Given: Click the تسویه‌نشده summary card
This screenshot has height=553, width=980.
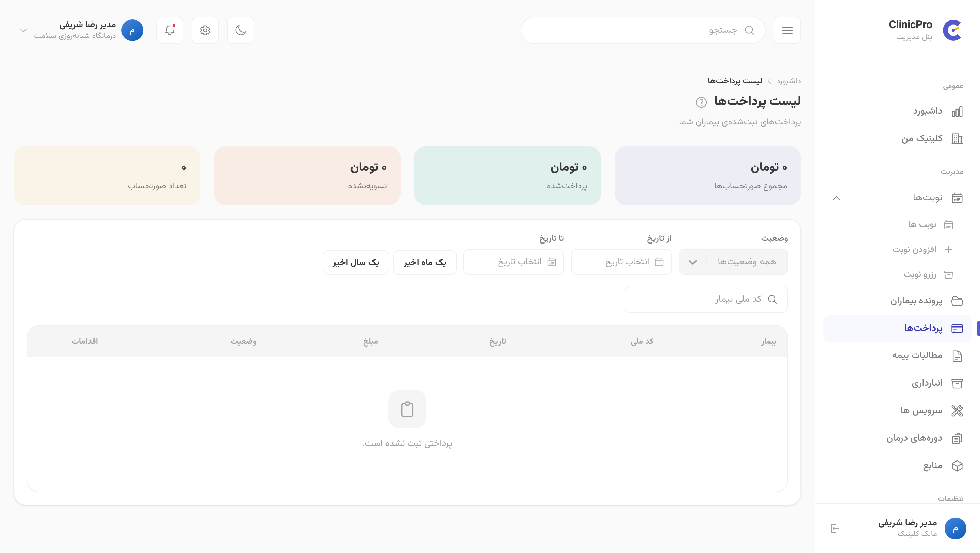Looking at the screenshot, I should [307, 176].
